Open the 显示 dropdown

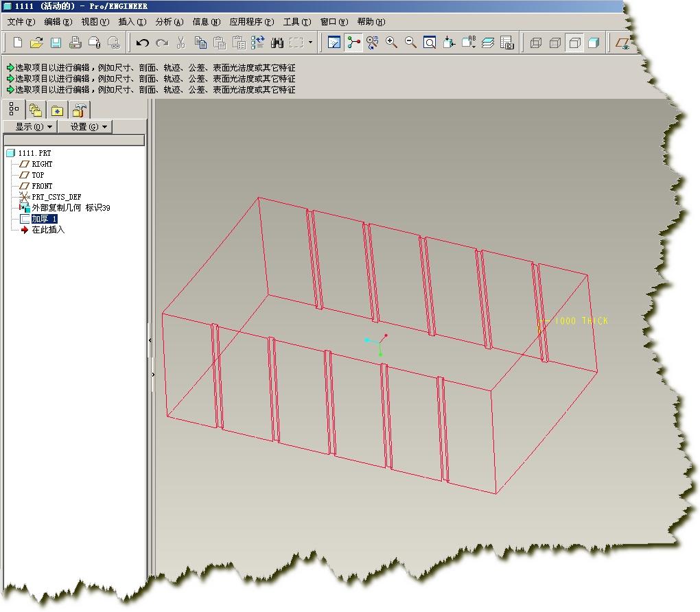pos(30,127)
